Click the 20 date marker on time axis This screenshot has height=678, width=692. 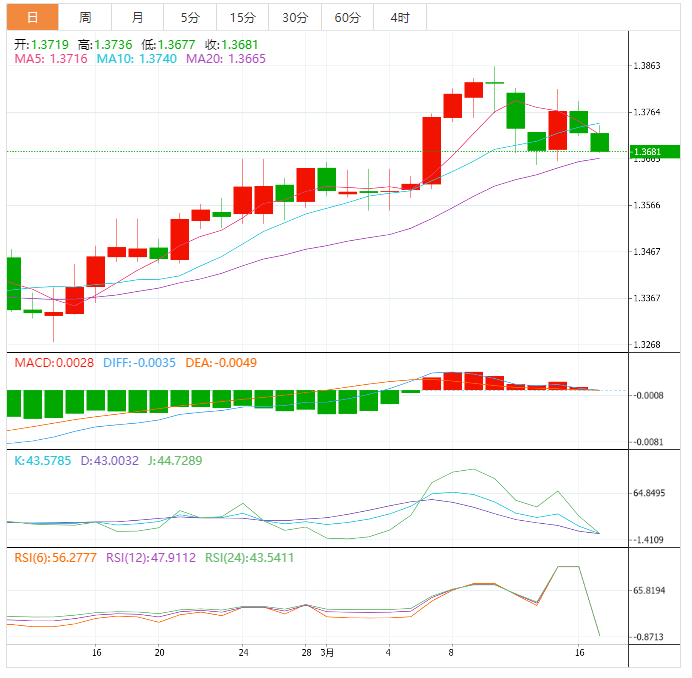pos(160,652)
